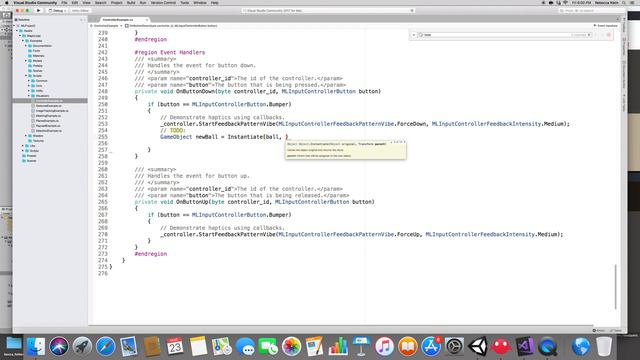Open Keynote from the dock
Screen dimensions: 640x360
pyautogui.click(x=361, y=347)
